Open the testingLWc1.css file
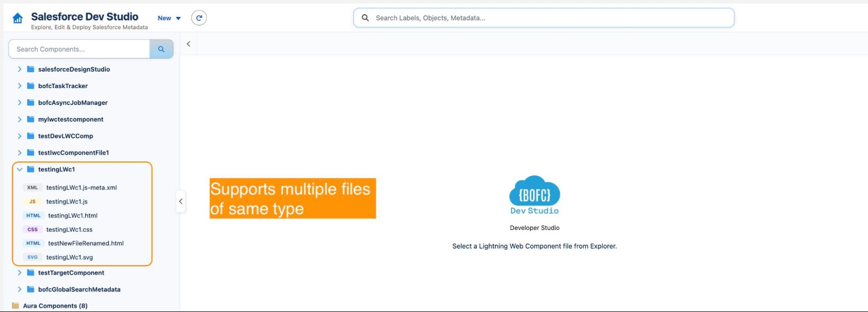The width and height of the screenshot is (868, 312). coord(69,229)
